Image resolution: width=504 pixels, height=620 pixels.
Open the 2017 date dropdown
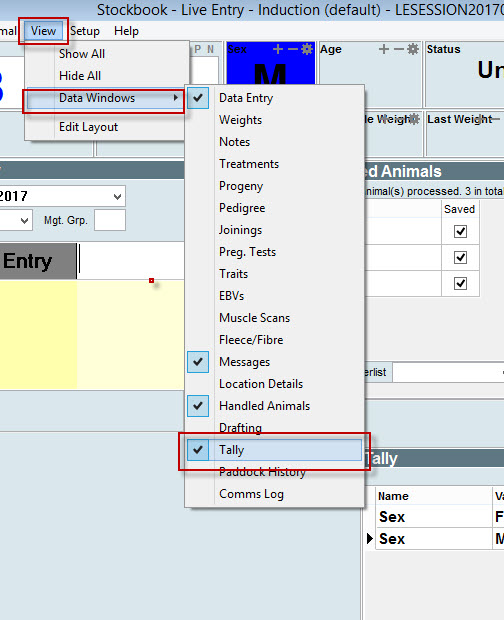(x=117, y=197)
